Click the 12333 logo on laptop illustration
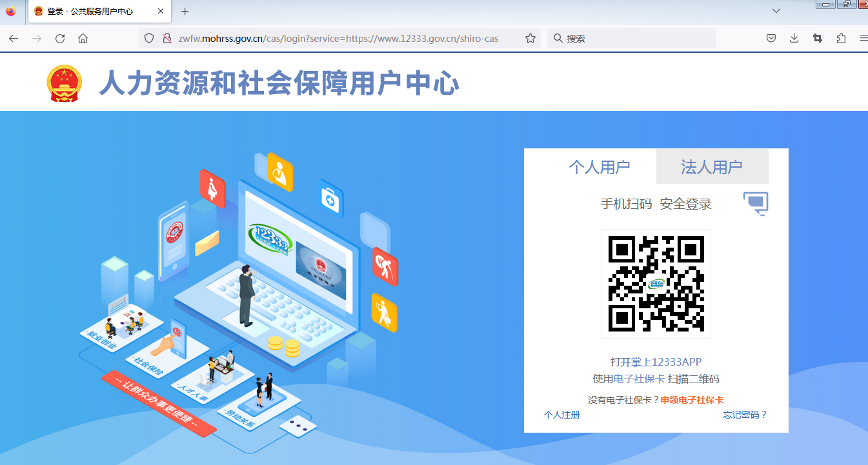Screen dimensions: 868x465 (x=270, y=239)
